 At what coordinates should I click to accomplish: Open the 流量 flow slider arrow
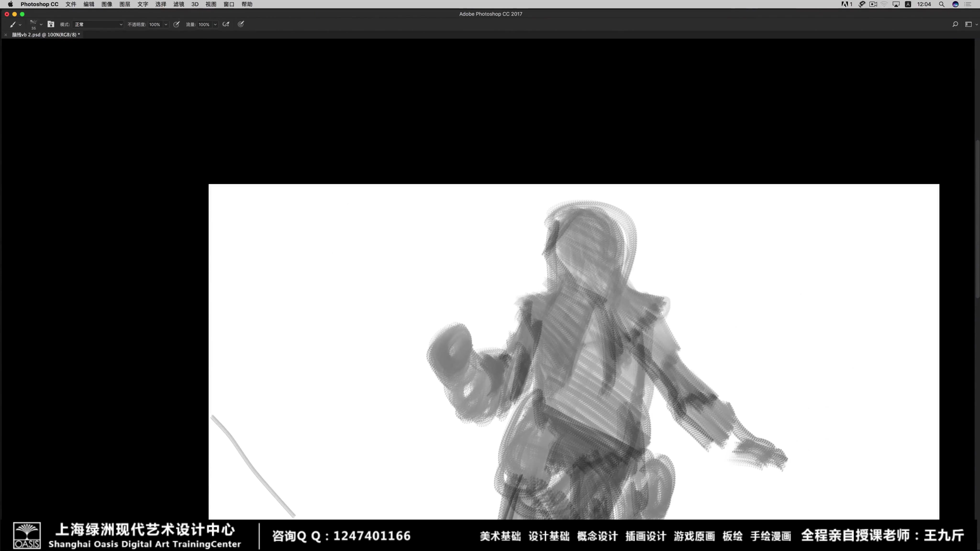coord(215,24)
